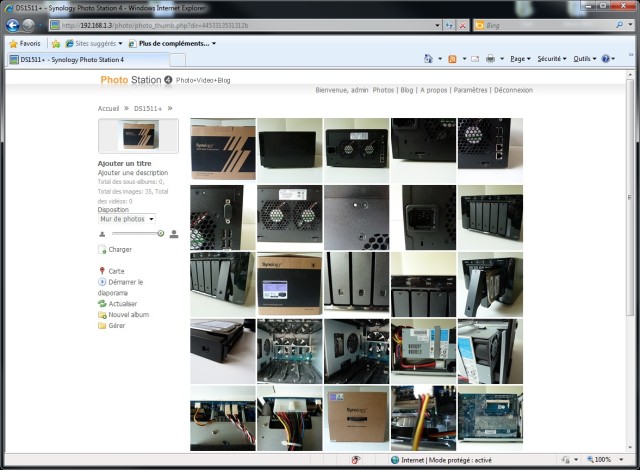Open the Disposition Mur de photos dropdown
Screen dimensions: 640x470
coord(127,219)
